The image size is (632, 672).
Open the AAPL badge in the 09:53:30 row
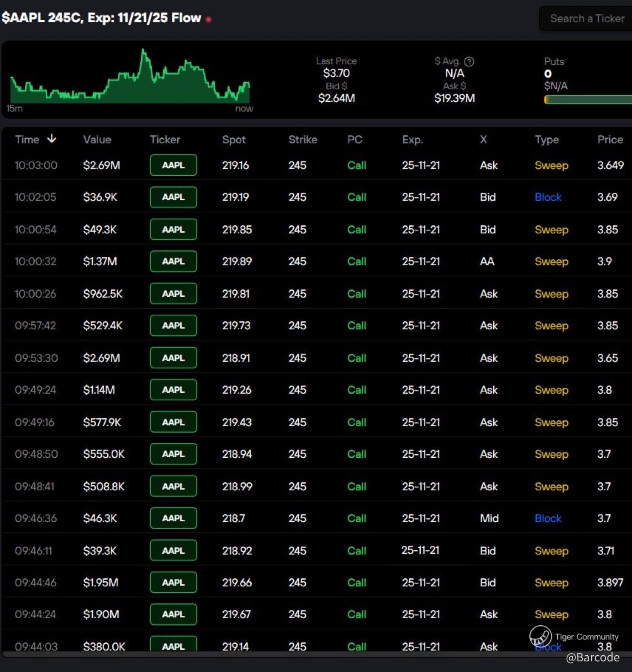pos(173,358)
